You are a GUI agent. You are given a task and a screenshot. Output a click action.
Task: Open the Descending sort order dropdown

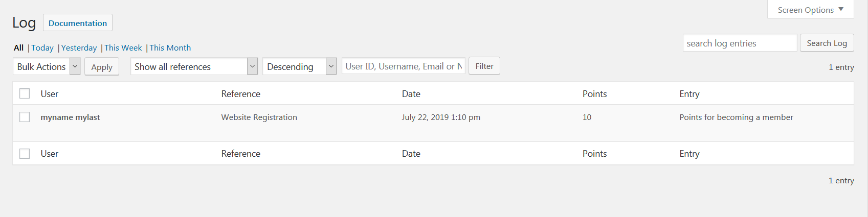coord(299,66)
